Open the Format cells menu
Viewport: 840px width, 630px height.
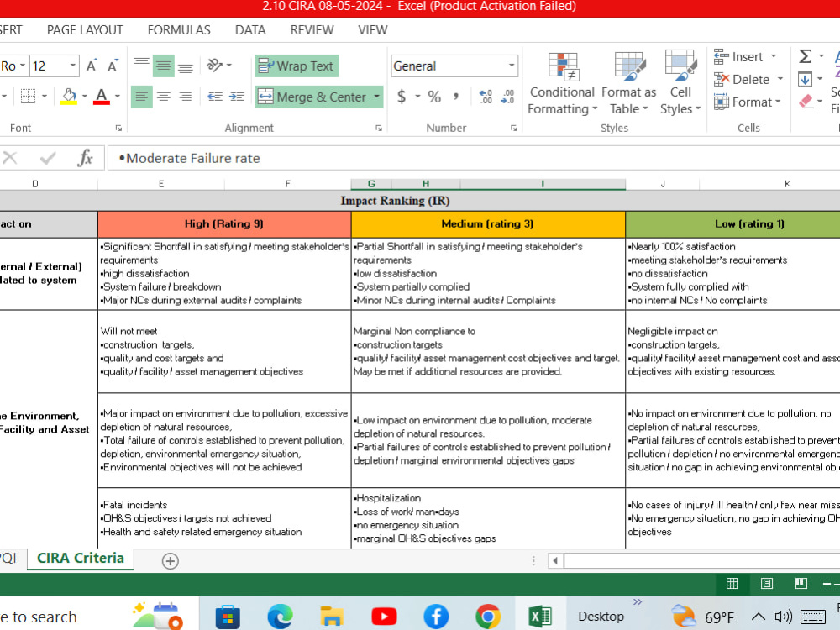[748, 102]
